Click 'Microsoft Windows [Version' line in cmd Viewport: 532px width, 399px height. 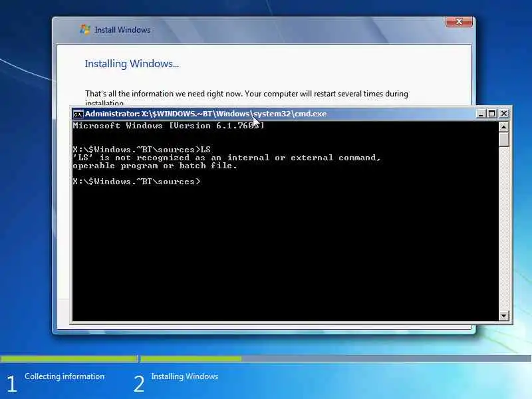[x=168, y=126]
